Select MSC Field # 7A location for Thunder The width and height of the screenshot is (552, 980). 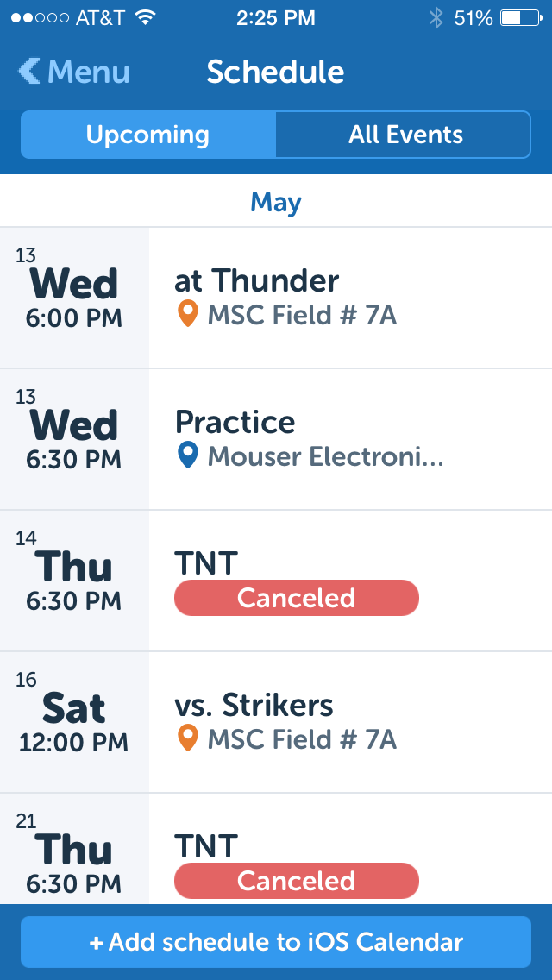(x=302, y=315)
